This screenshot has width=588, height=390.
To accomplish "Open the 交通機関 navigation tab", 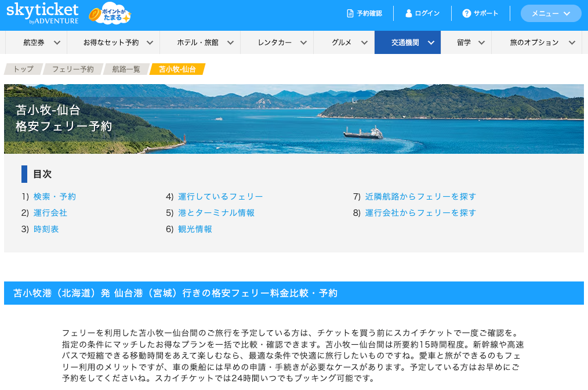I will [x=407, y=42].
